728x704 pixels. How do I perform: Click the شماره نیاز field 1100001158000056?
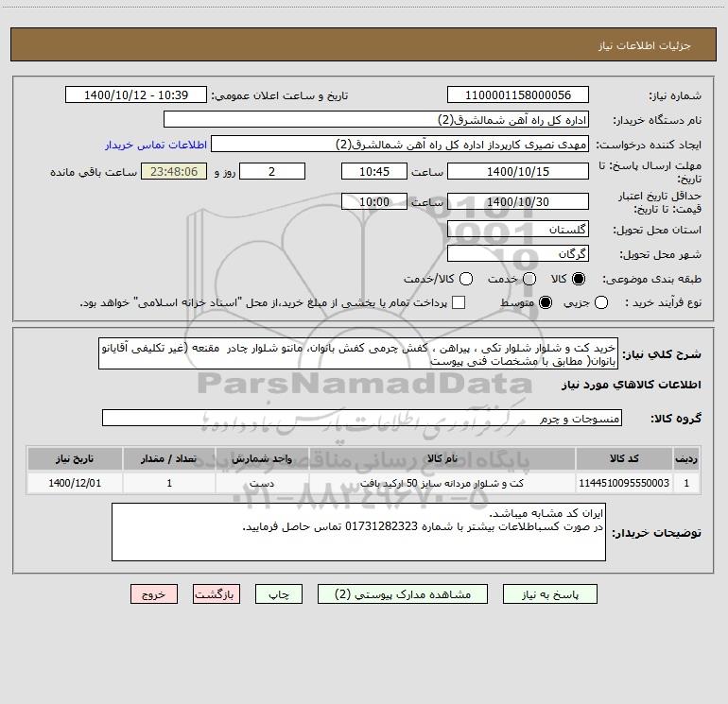(518, 95)
